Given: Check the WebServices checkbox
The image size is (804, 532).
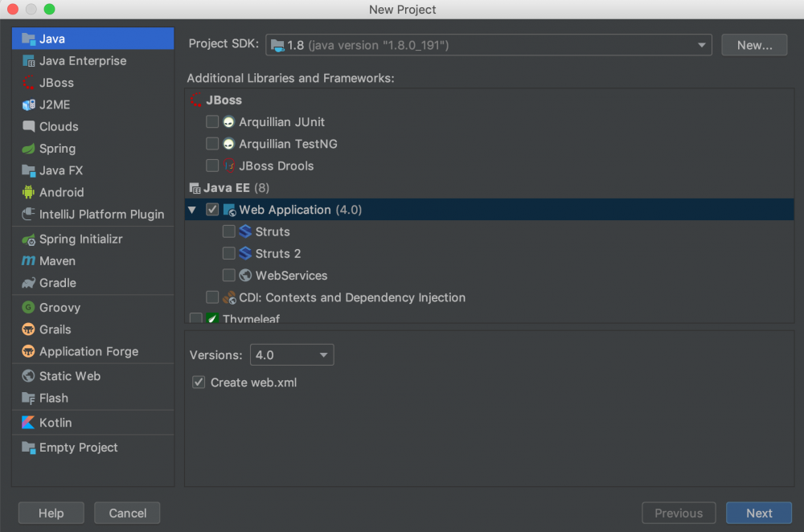Looking at the screenshot, I should [228, 276].
